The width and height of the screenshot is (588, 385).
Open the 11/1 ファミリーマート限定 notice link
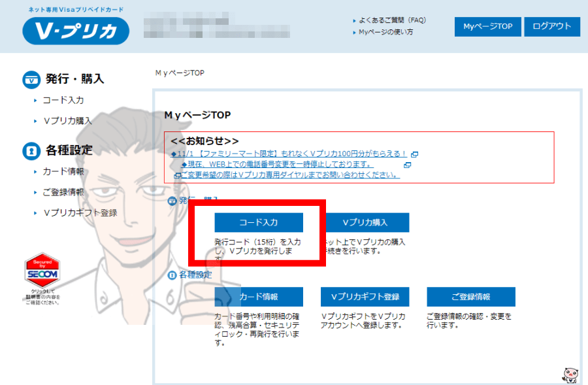pos(289,154)
